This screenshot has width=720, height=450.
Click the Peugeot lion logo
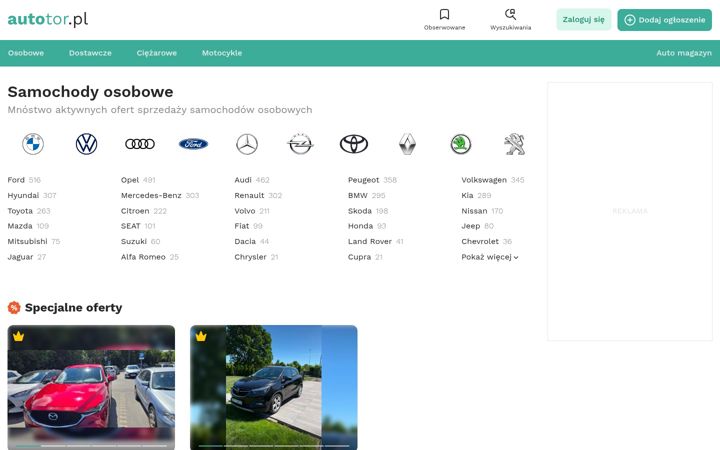coord(514,144)
